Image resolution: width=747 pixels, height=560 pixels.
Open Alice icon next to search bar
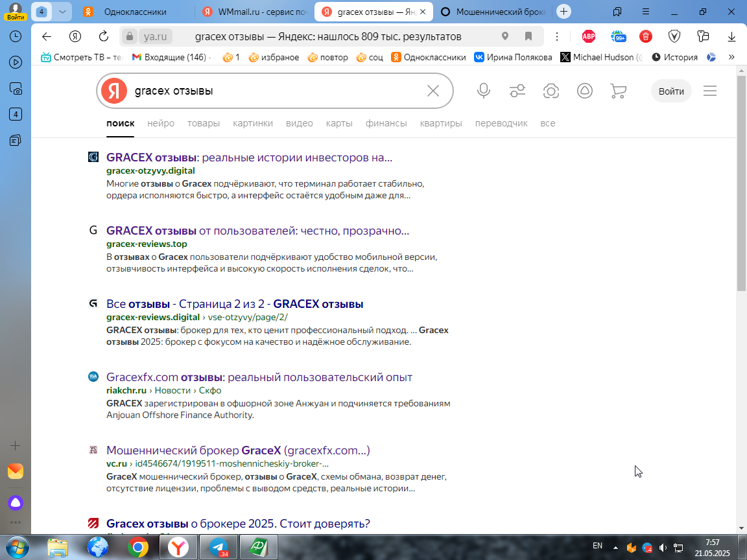coord(584,91)
